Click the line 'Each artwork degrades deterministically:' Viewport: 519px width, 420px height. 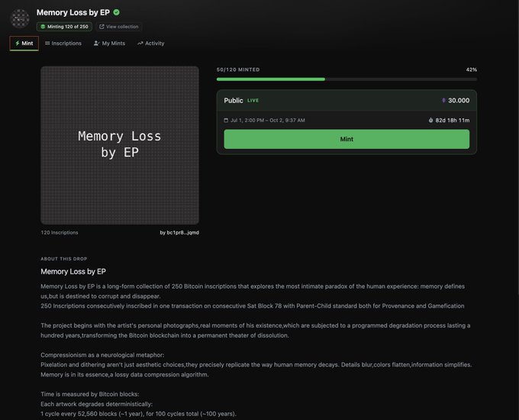(x=97, y=404)
